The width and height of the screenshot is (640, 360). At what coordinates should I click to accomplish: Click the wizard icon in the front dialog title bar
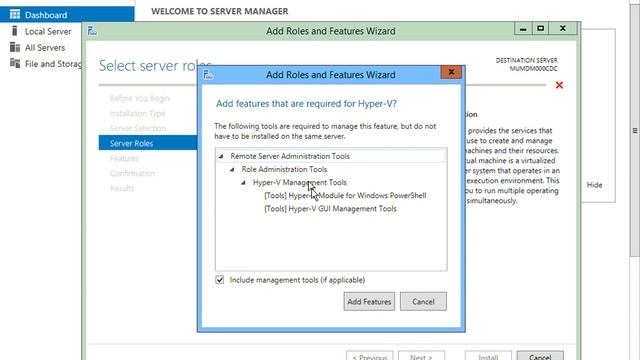pos(208,75)
